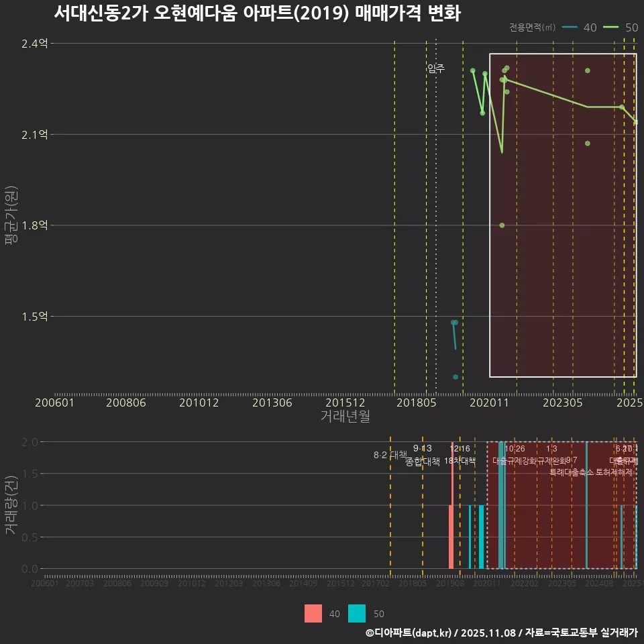Screen dimensions: 644x644
Task: Select the teal 40㎡ legend line icon
Action: (x=569, y=28)
